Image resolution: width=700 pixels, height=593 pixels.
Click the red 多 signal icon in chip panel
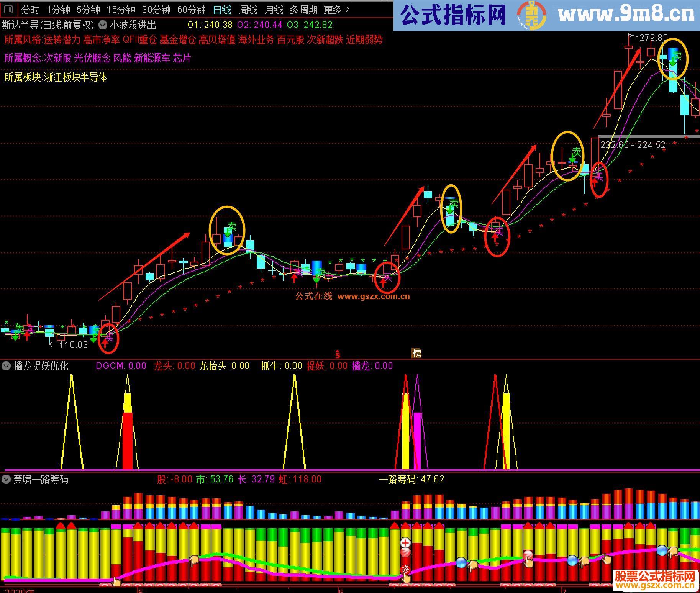point(405,570)
